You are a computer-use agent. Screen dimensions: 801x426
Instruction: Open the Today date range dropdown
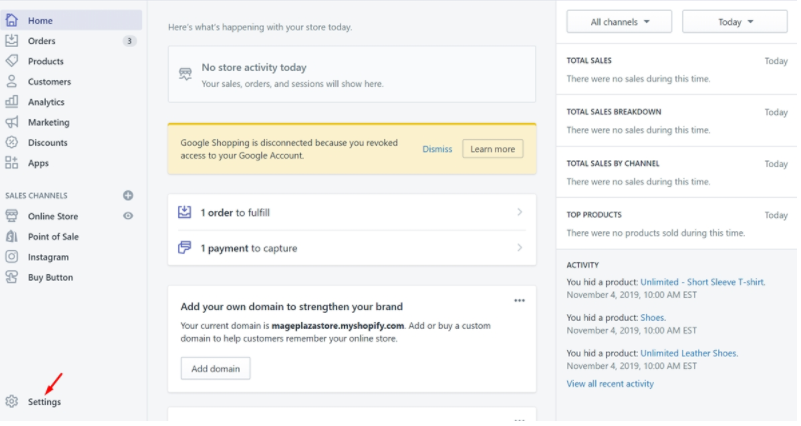click(734, 21)
